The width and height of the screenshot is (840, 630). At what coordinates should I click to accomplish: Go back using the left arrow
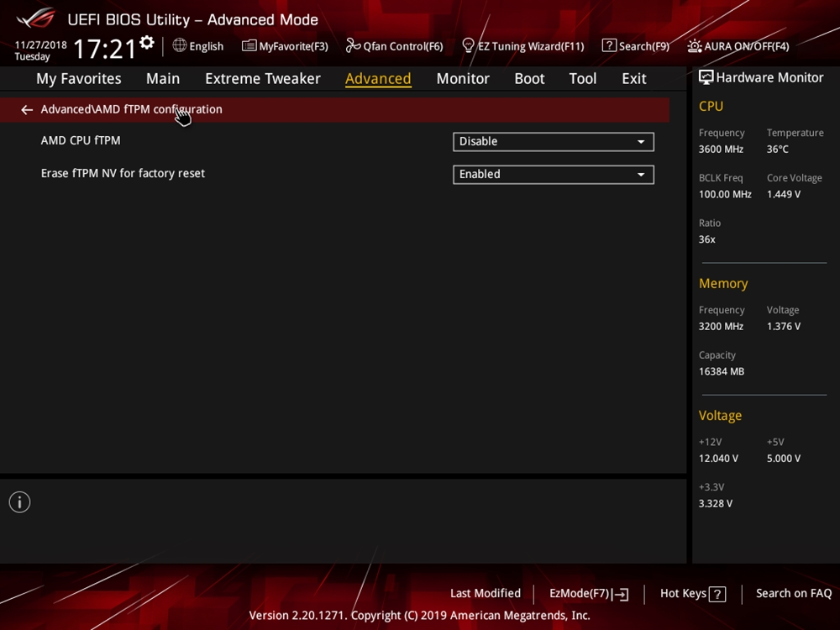point(27,110)
